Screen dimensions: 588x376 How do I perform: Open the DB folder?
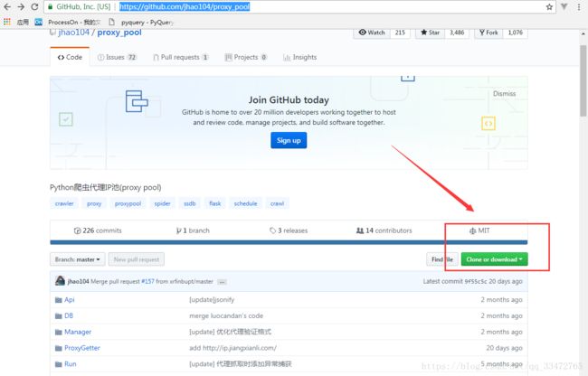click(69, 315)
